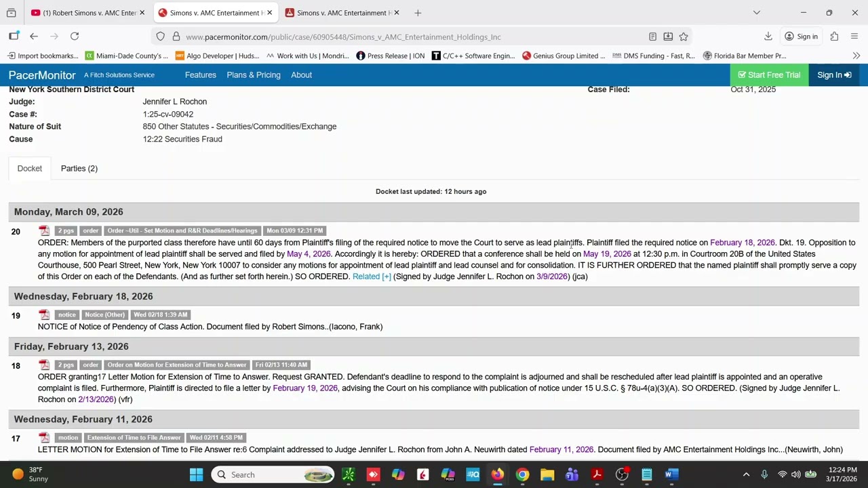Show tracking protection shield info

(160, 37)
